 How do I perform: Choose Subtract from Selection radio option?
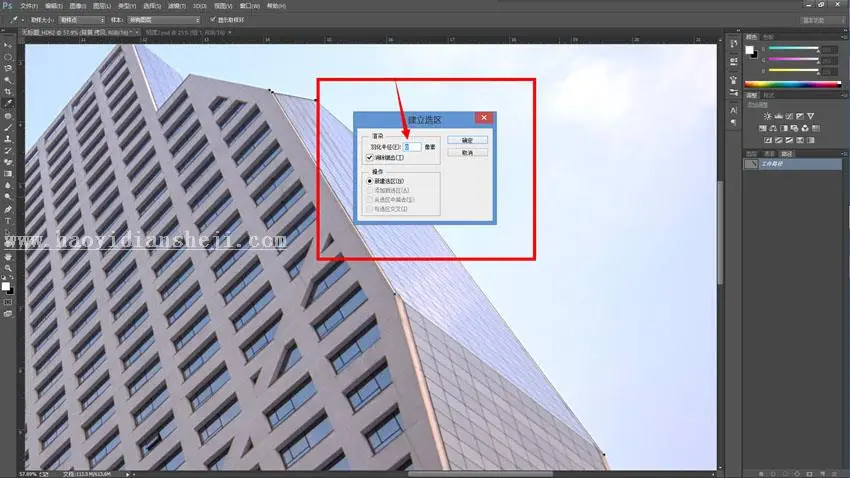[370, 199]
